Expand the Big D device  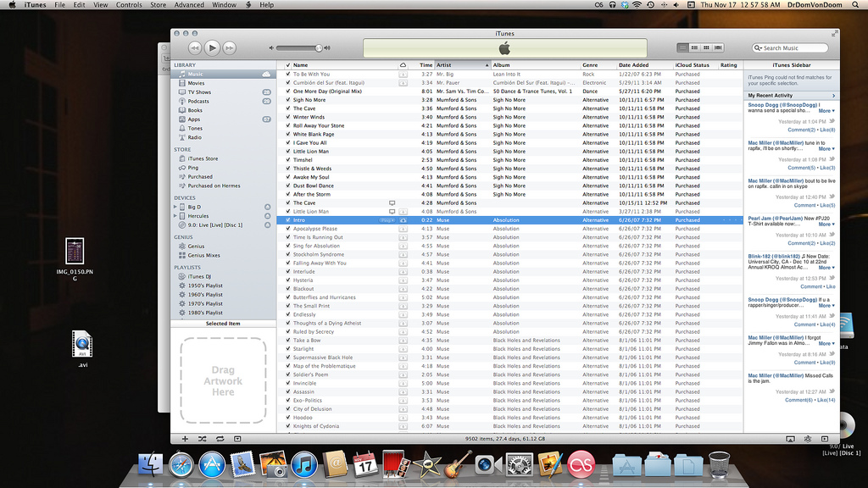tap(175, 207)
